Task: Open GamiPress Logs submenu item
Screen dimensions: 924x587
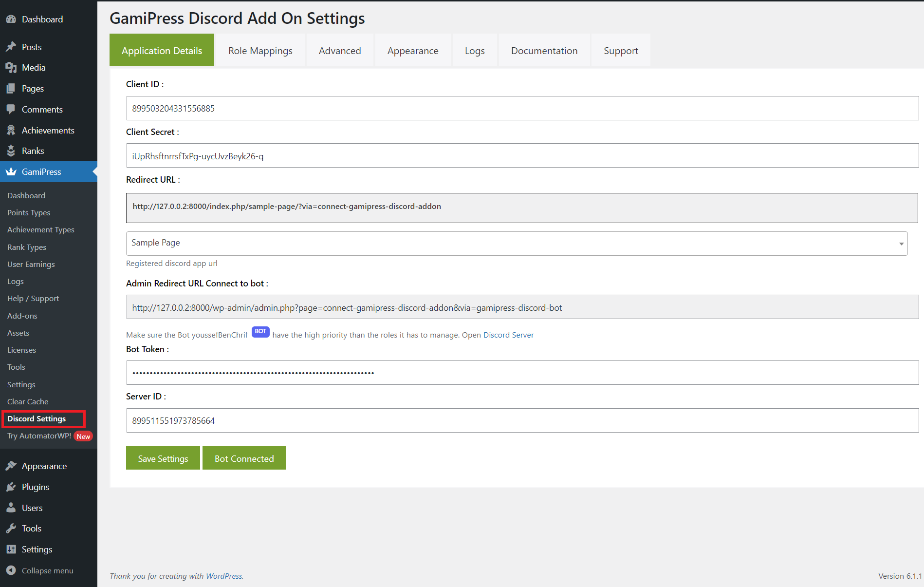Action: point(16,282)
